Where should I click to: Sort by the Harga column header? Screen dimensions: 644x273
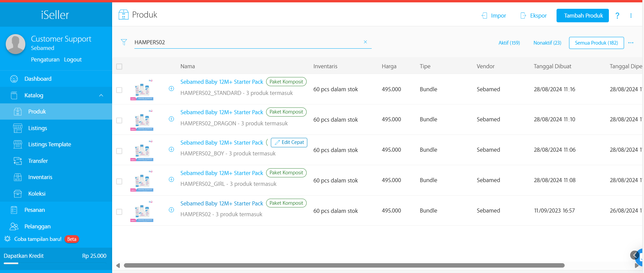point(389,66)
